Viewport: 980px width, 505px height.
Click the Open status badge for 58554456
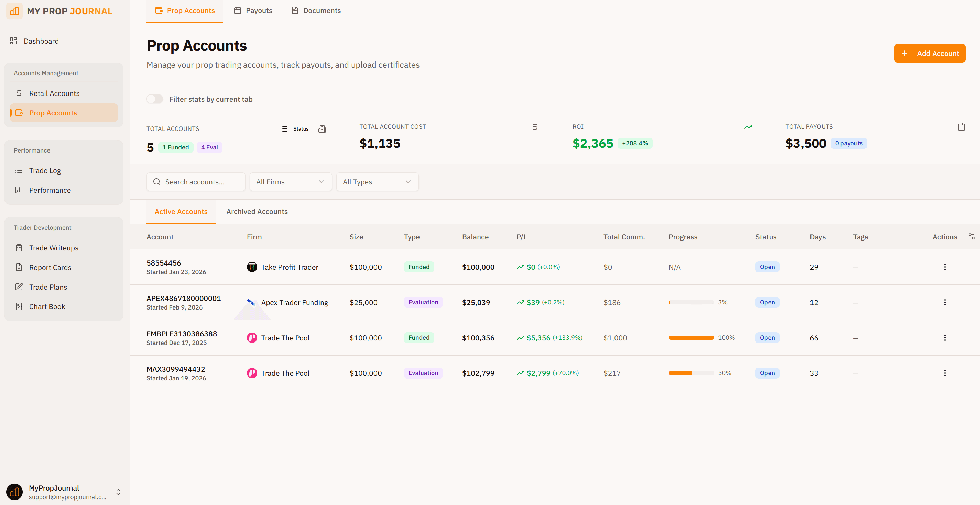point(767,267)
